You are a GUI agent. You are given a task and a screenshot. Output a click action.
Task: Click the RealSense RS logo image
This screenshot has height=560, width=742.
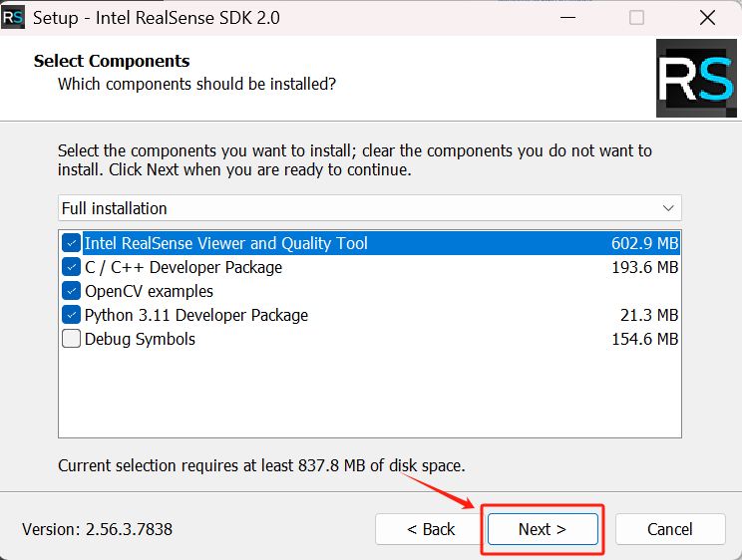coord(696,78)
